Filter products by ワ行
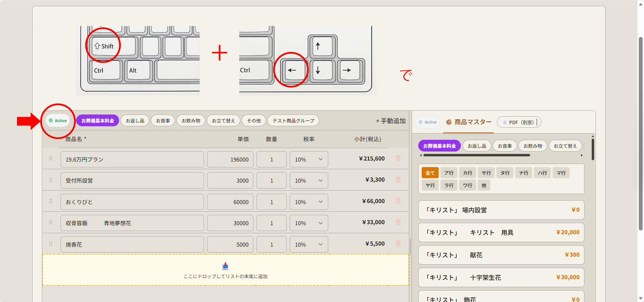The width and height of the screenshot is (644, 302). pos(467,185)
